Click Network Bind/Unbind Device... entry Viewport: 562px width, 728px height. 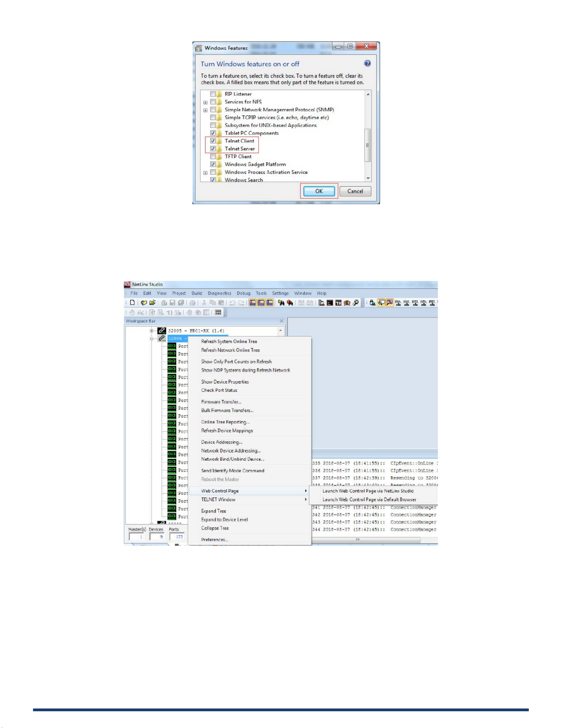click(233, 459)
